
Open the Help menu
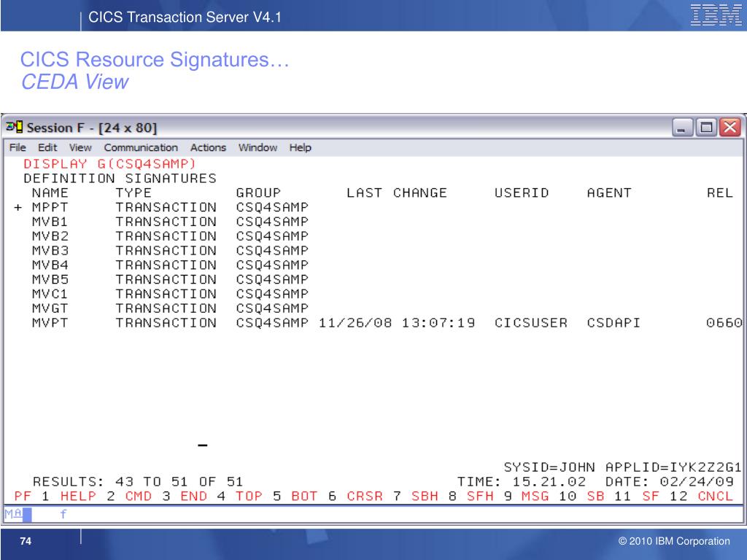300,147
